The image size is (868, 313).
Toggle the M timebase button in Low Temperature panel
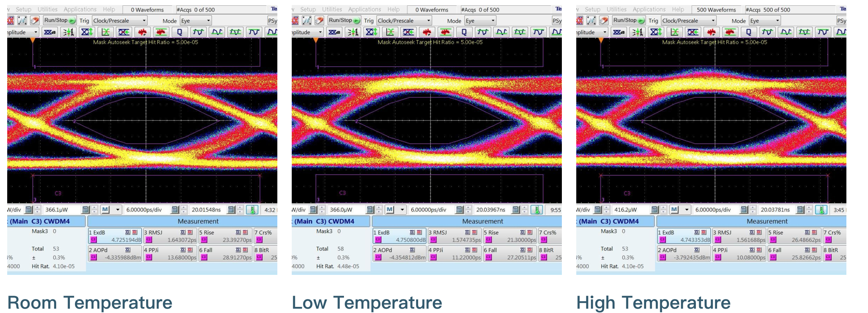click(x=390, y=210)
